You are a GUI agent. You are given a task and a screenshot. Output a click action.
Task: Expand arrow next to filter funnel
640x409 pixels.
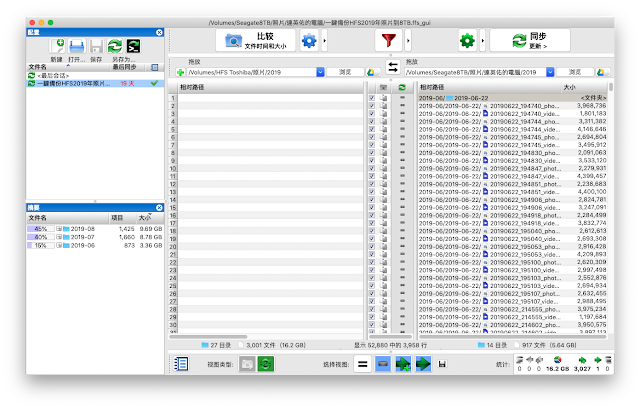[408, 40]
